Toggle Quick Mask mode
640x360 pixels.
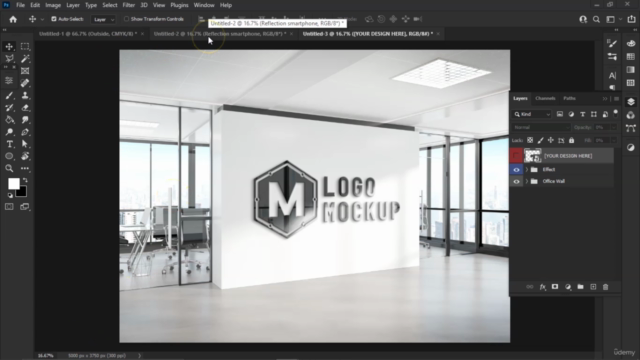click(9, 207)
